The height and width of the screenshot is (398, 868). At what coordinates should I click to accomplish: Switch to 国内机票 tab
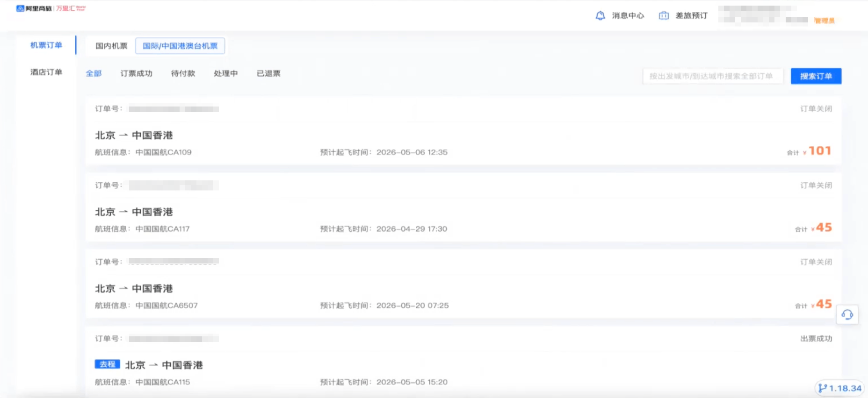(x=111, y=46)
